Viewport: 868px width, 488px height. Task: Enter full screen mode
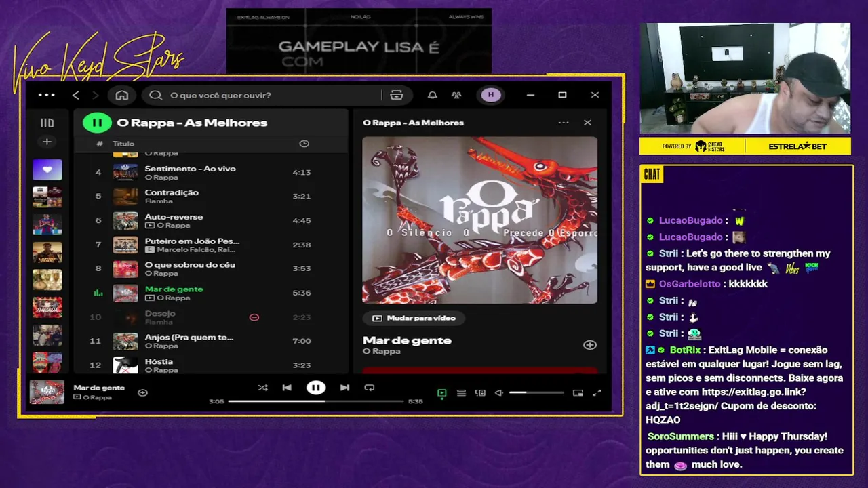click(x=597, y=392)
